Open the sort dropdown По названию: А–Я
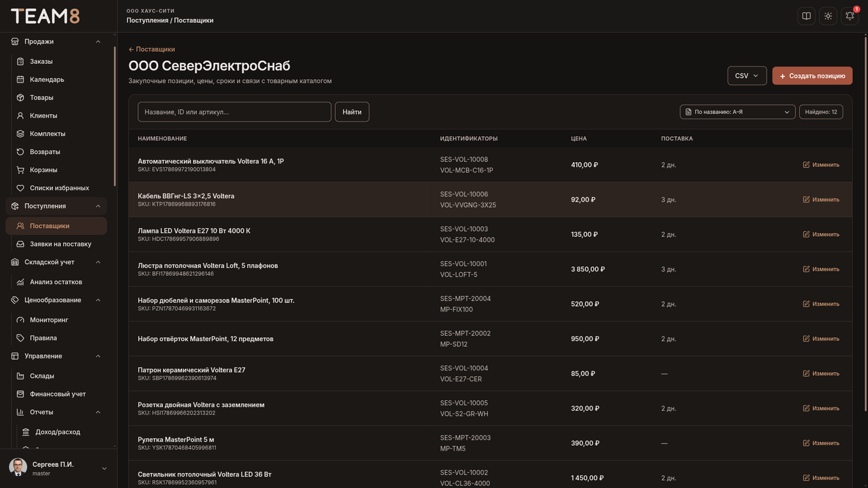Viewport: 868px width, 488px height. pos(738,112)
